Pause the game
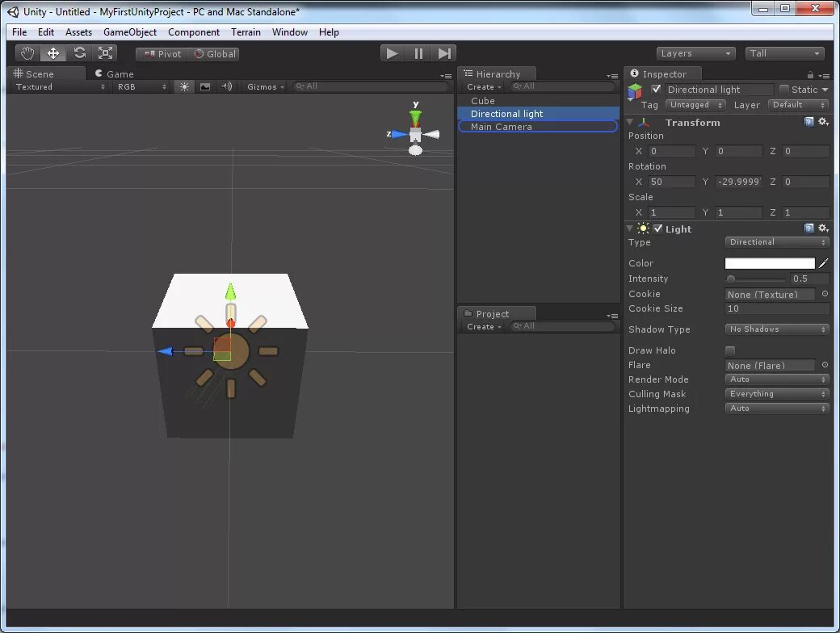 coord(418,53)
